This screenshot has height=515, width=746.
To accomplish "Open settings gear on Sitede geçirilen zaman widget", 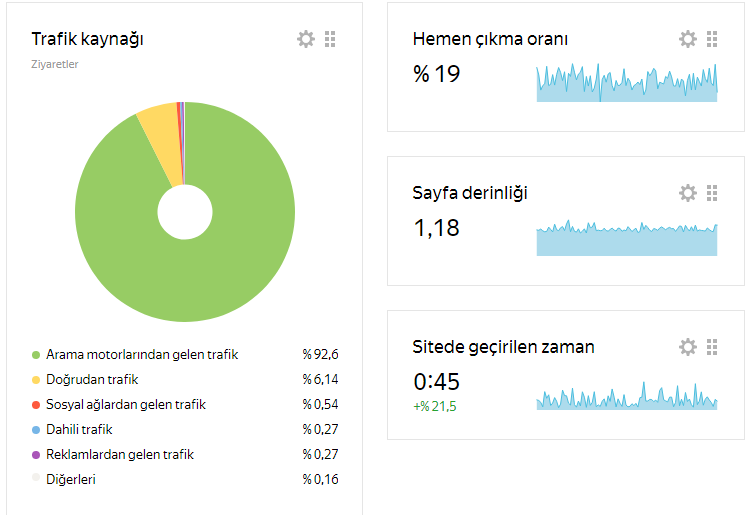I will (688, 347).
